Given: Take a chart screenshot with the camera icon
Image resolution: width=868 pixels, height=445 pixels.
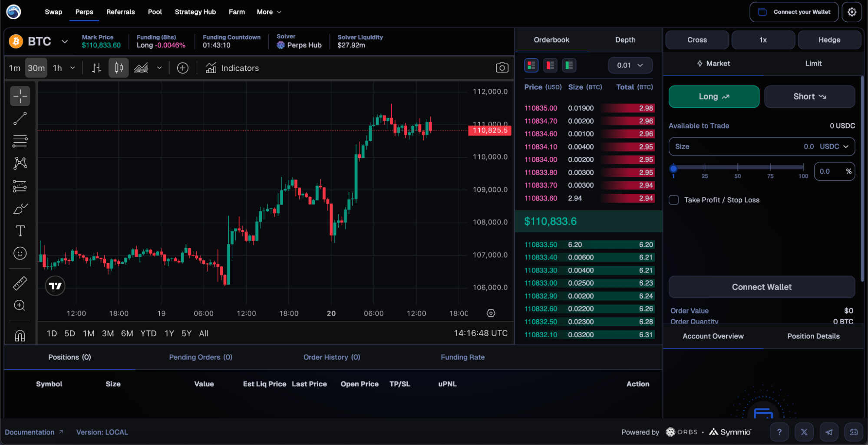Looking at the screenshot, I should (502, 68).
